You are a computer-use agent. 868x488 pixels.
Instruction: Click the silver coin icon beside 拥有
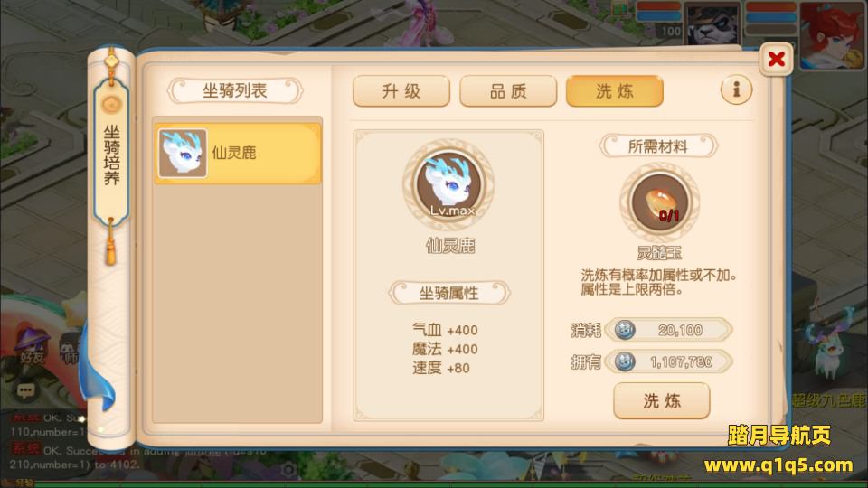(625, 361)
